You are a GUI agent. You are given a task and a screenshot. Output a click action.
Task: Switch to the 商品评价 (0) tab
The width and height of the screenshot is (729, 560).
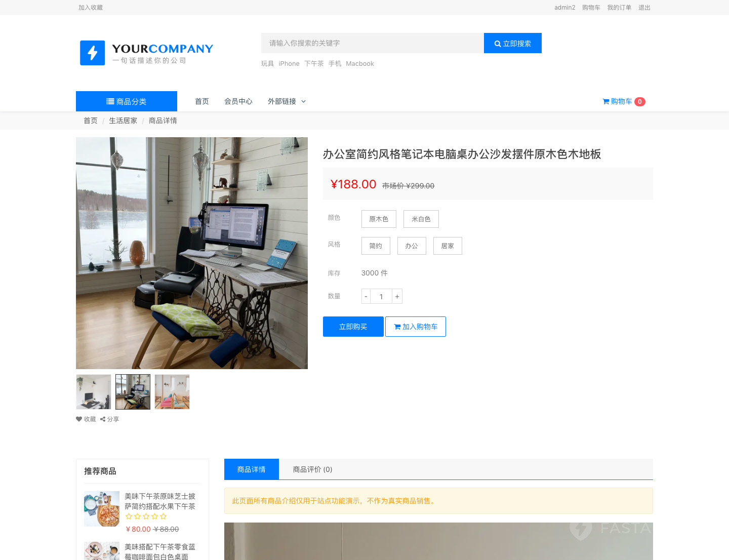click(312, 469)
